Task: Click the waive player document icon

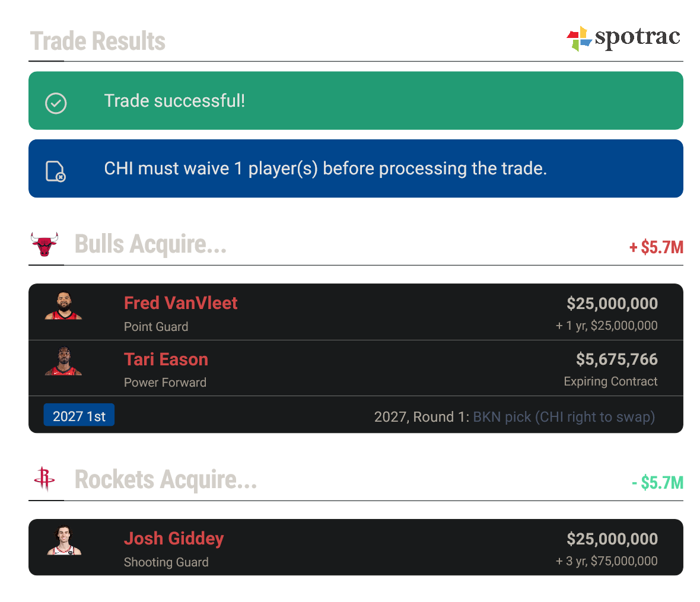Action: tap(56, 171)
